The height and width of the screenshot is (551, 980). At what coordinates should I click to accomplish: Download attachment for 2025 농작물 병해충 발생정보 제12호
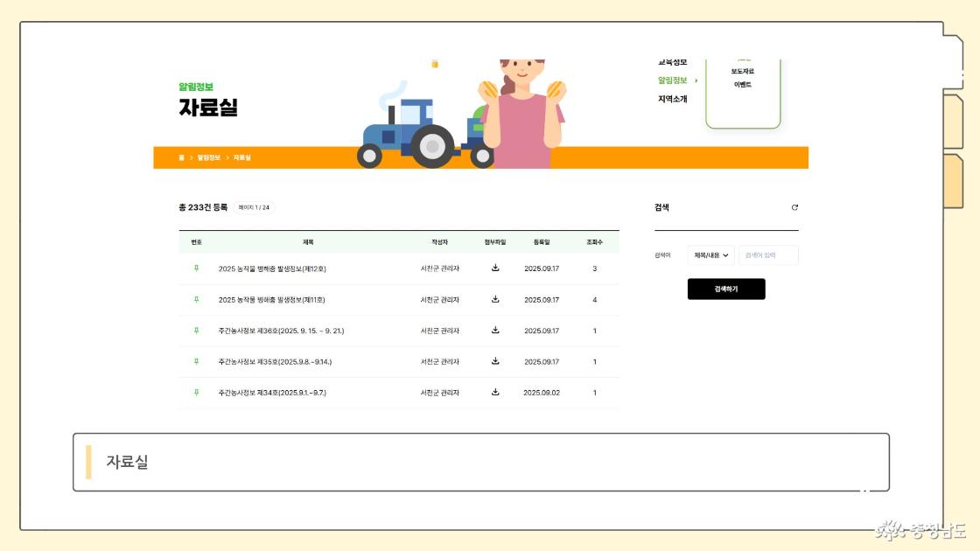tap(495, 269)
